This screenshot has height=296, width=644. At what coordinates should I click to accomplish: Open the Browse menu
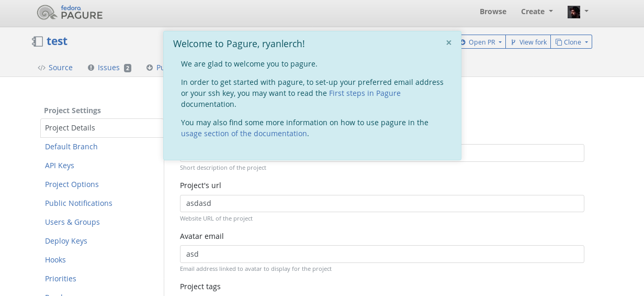click(493, 12)
